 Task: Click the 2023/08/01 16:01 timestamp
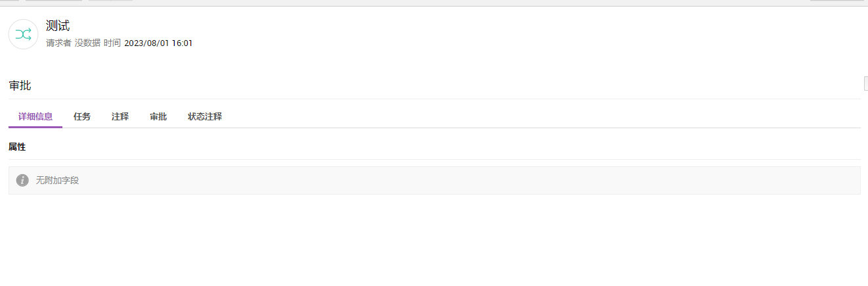(x=158, y=43)
